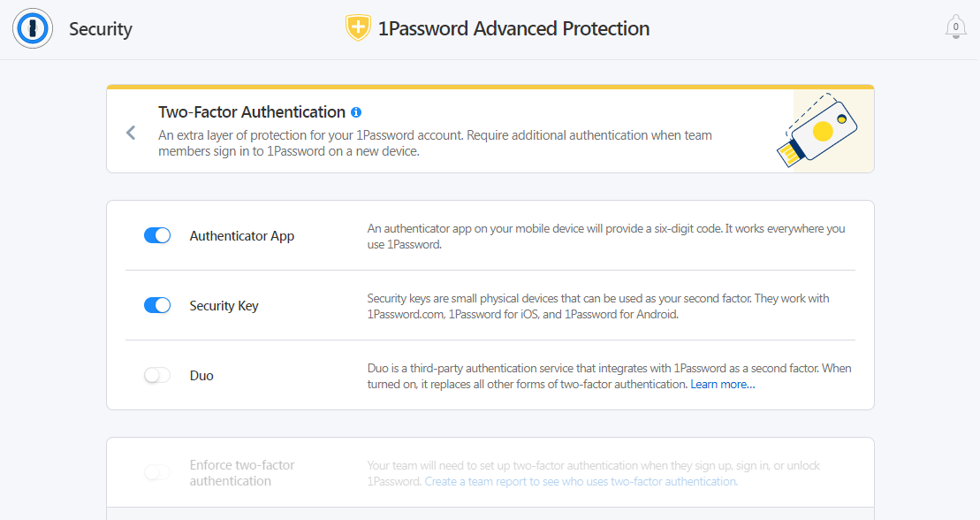Select the Security Key label
980x520 pixels.
click(224, 306)
